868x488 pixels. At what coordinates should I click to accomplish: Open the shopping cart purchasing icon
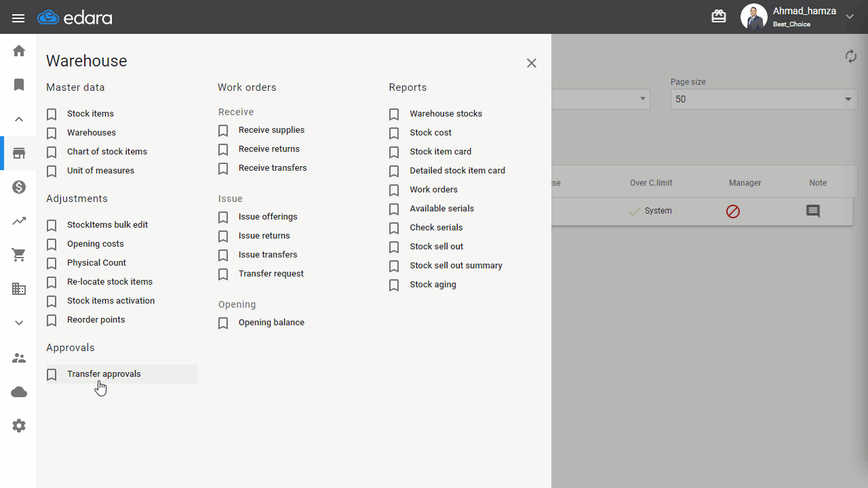tap(19, 255)
